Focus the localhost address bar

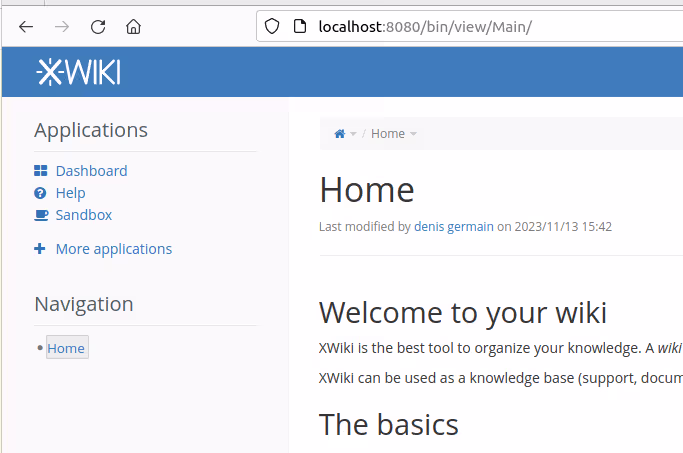click(450, 27)
